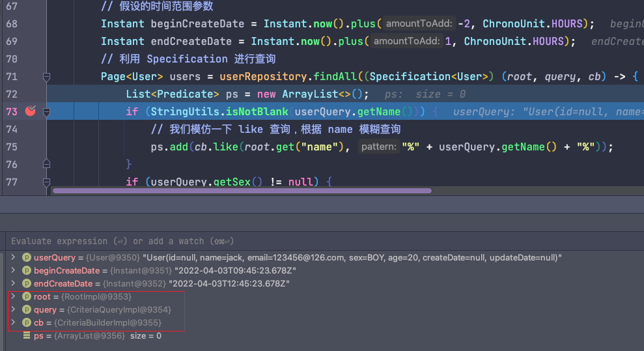Click "getSex" method call on line 77
The image size is (644, 351).
(232, 182)
